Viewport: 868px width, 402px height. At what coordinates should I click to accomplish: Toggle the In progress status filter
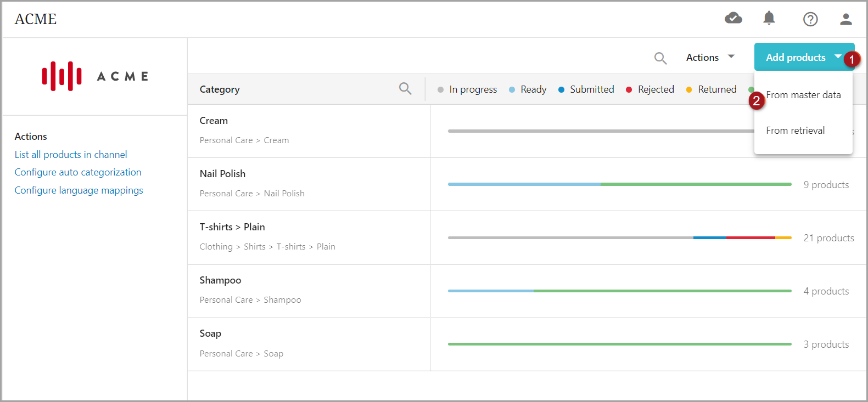coord(467,89)
